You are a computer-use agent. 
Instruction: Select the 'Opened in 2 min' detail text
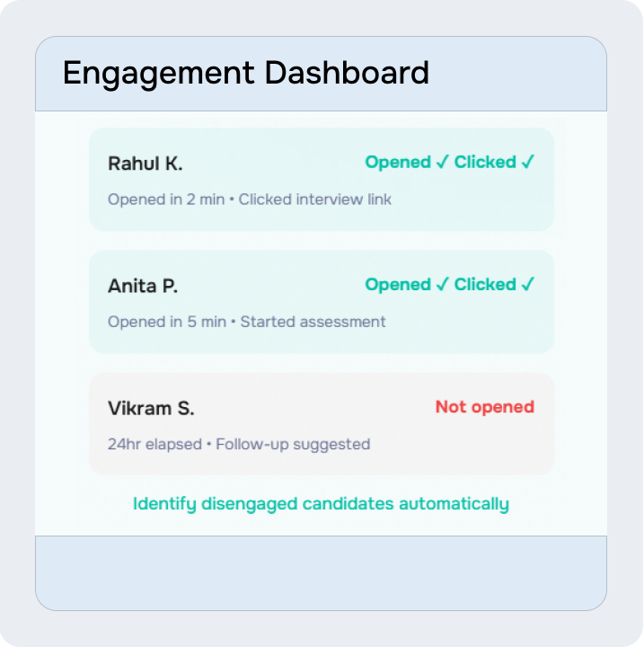click(166, 199)
